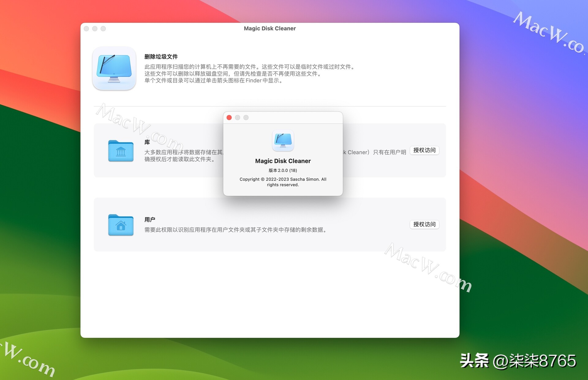The width and height of the screenshot is (588, 380).
Task: Select the Magic Disk Cleaner title in dialog
Action: pos(283,161)
